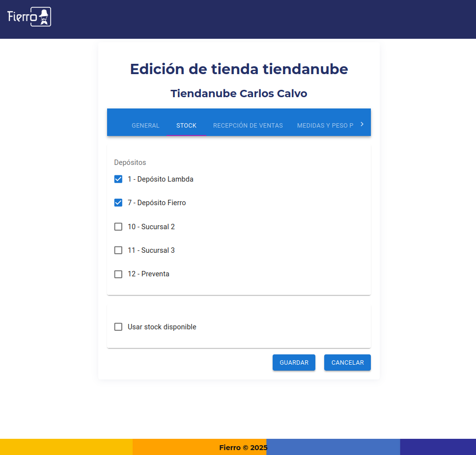The height and width of the screenshot is (455, 476).
Task: Click the Usar stock disponible label
Action: pyautogui.click(x=162, y=327)
